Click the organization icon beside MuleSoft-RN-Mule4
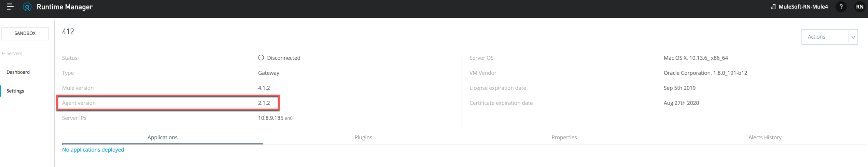The height and width of the screenshot is (167, 868). tap(773, 7)
